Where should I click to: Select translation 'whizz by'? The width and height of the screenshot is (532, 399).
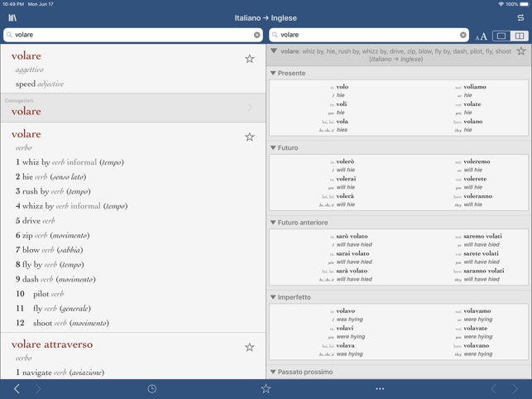coord(38,206)
